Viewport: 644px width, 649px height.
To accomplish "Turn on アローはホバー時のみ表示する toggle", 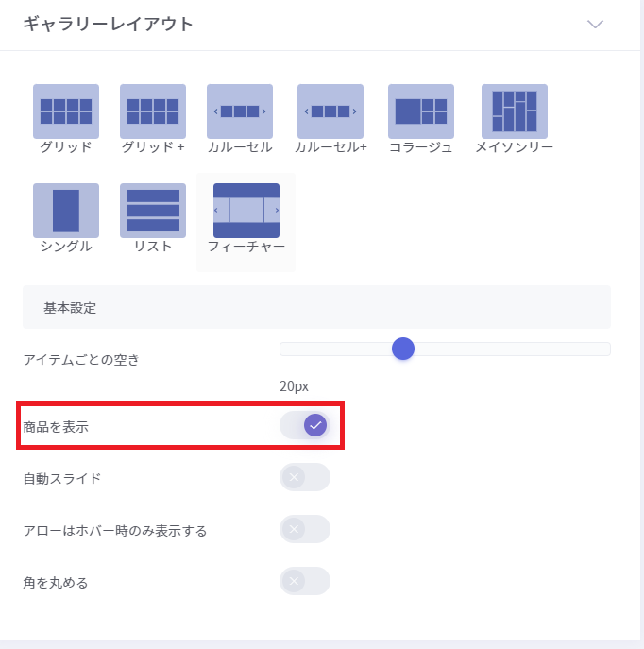I will coord(305,529).
